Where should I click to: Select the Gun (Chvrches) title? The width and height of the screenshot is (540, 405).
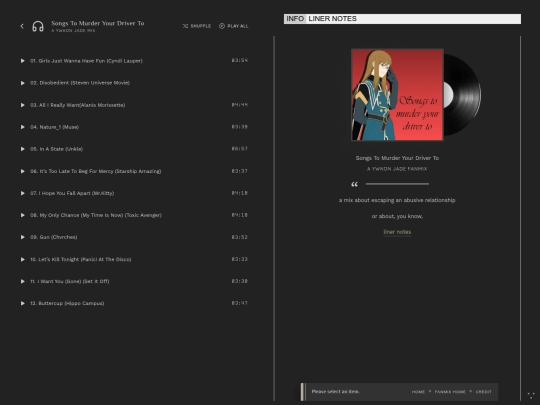54,237
